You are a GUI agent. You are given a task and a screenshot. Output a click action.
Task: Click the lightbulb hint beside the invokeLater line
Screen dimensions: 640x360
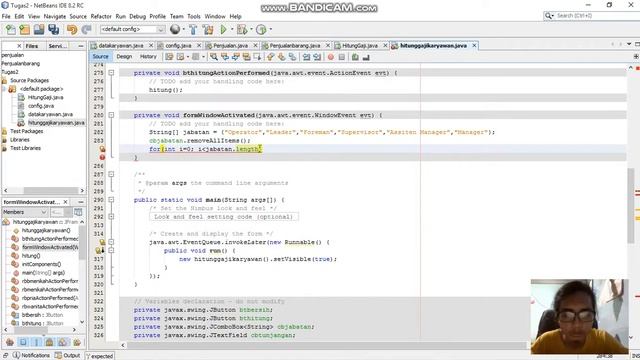pos(102,242)
